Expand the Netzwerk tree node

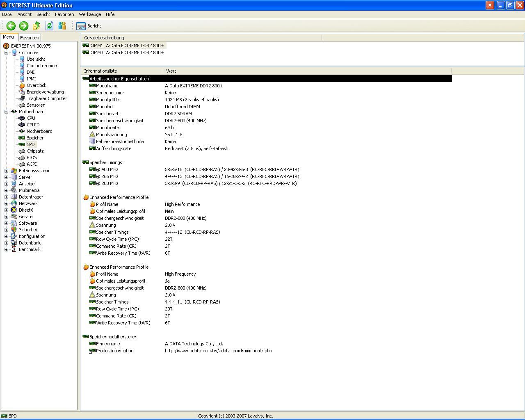6,203
